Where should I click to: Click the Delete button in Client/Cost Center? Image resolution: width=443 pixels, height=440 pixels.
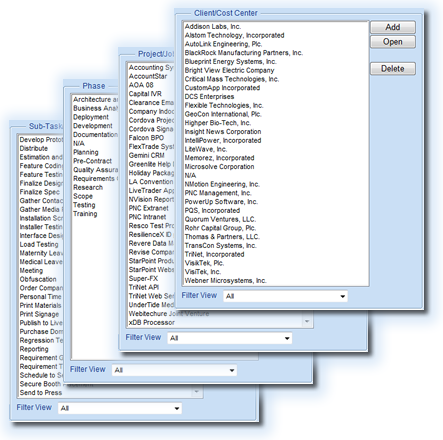click(393, 69)
